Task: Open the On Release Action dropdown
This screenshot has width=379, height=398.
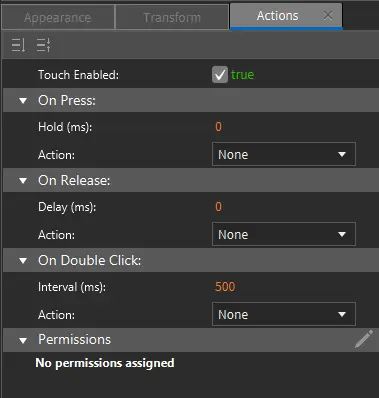Action: click(284, 234)
